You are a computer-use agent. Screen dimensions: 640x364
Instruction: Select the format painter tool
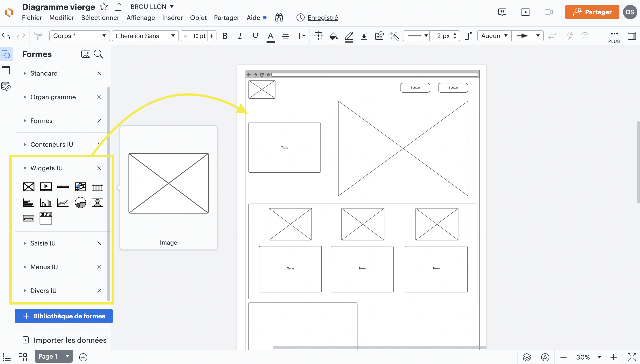pyautogui.click(x=38, y=36)
